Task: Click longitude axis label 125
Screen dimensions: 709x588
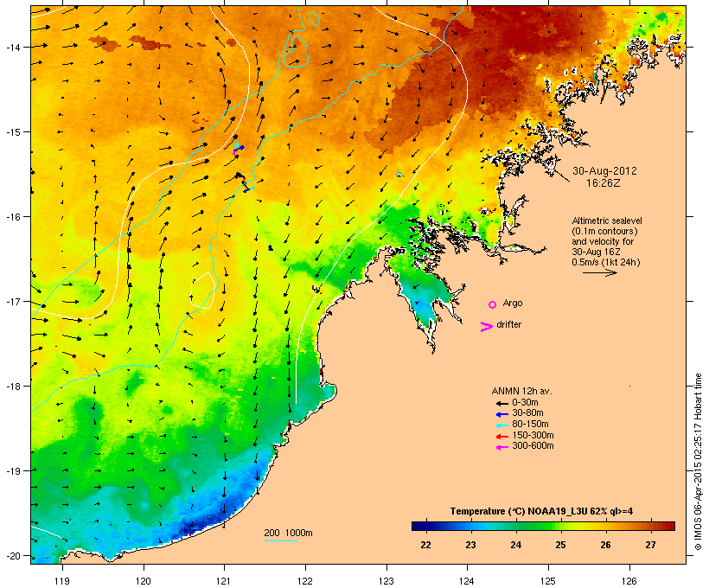Action: [x=548, y=581]
